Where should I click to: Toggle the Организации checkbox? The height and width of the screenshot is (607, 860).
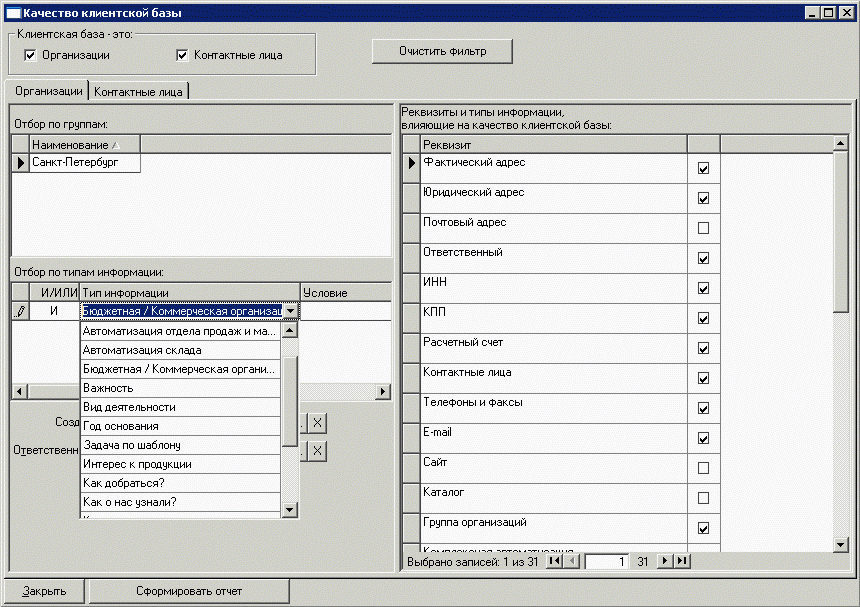click(x=30, y=55)
